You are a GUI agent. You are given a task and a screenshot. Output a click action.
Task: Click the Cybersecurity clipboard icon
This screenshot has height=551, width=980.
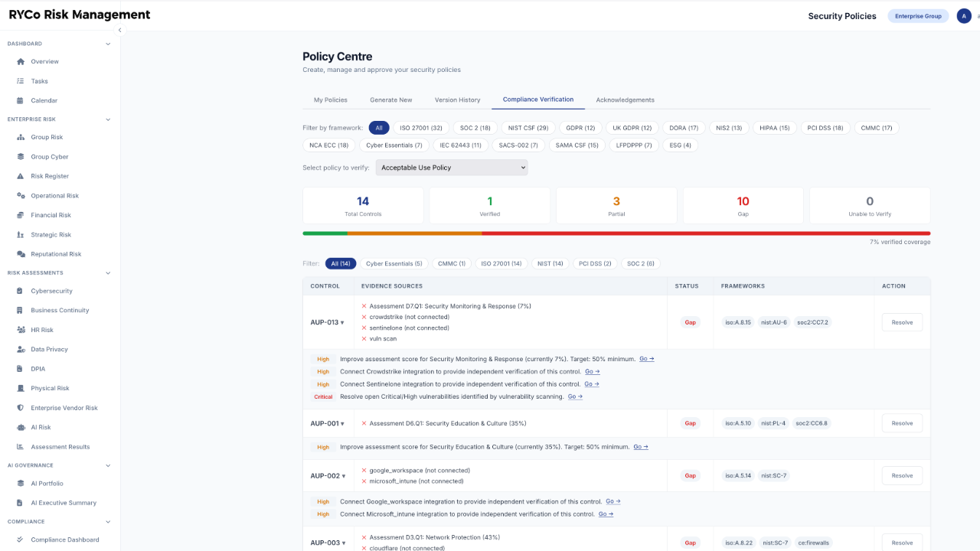pyautogui.click(x=21, y=291)
